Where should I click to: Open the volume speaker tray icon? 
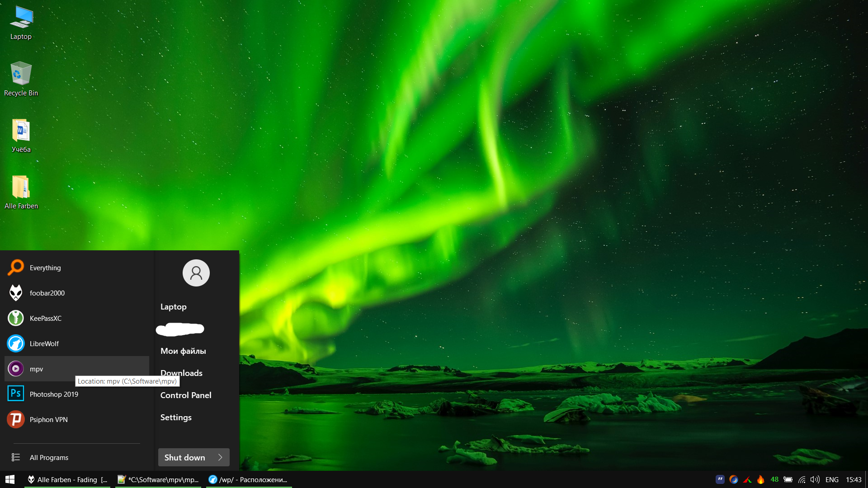pos(815,479)
